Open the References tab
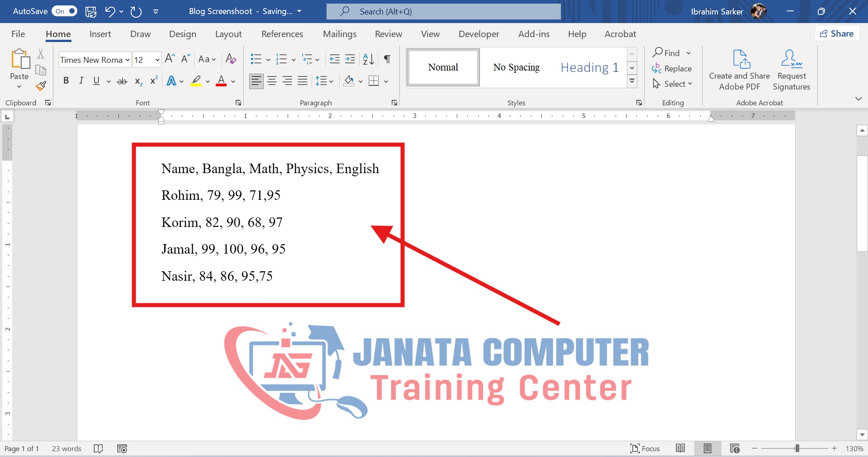 point(282,34)
